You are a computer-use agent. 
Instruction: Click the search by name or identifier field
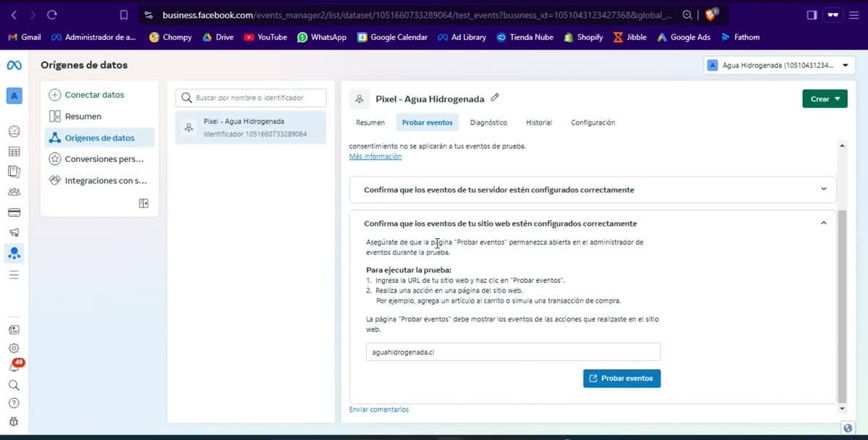click(251, 98)
